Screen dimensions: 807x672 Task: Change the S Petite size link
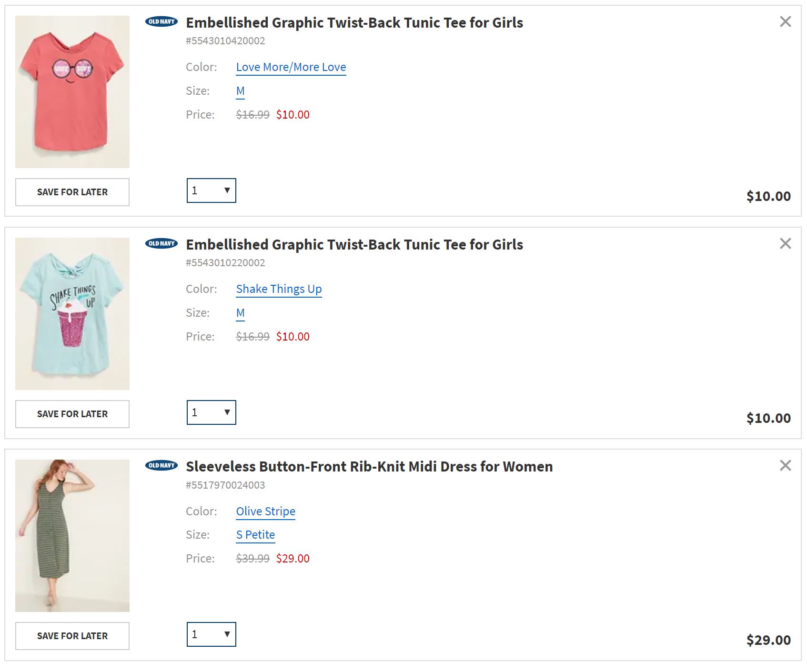click(x=255, y=535)
